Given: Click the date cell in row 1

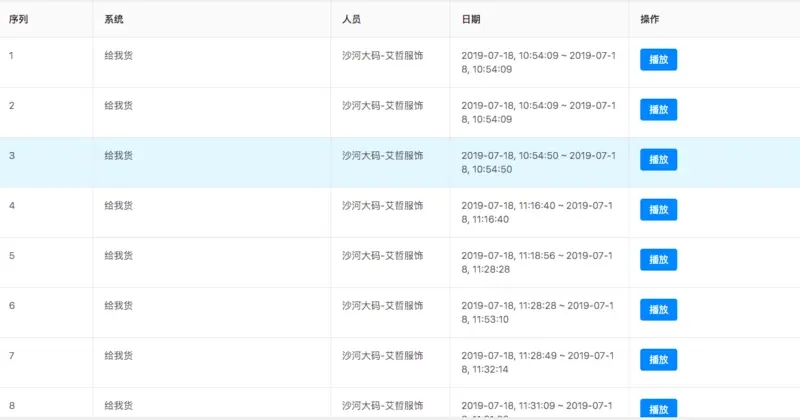Looking at the screenshot, I should click(x=538, y=62).
